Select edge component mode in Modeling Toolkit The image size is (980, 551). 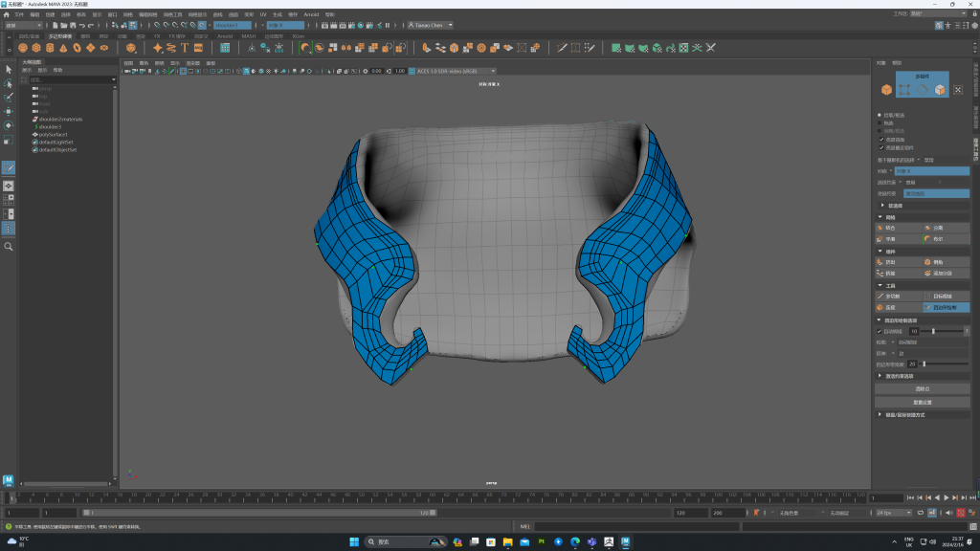point(923,90)
